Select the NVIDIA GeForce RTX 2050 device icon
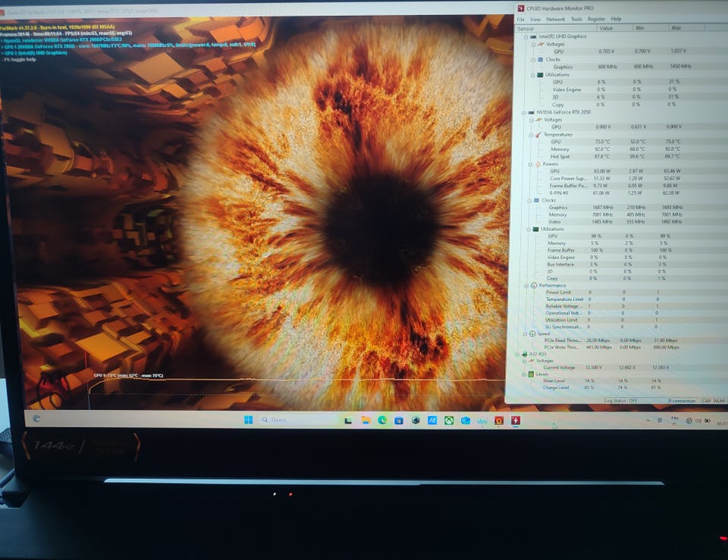 [x=531, y=112]
